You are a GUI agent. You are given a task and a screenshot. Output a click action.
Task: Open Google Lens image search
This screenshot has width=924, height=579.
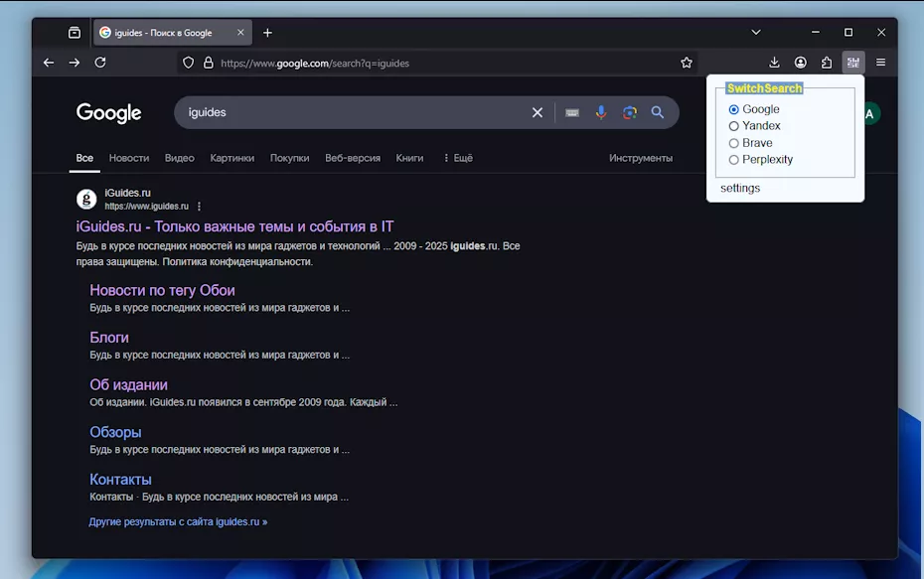[629, 112]
